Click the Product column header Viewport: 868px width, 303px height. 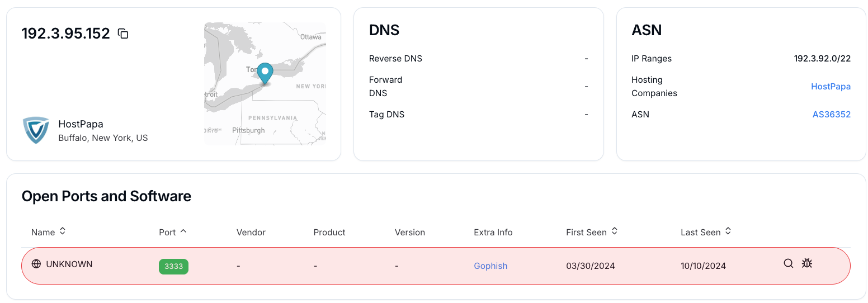[329, 232]
